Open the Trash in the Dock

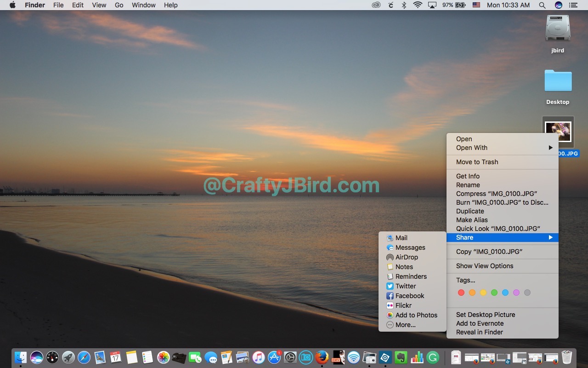[567, 357]
